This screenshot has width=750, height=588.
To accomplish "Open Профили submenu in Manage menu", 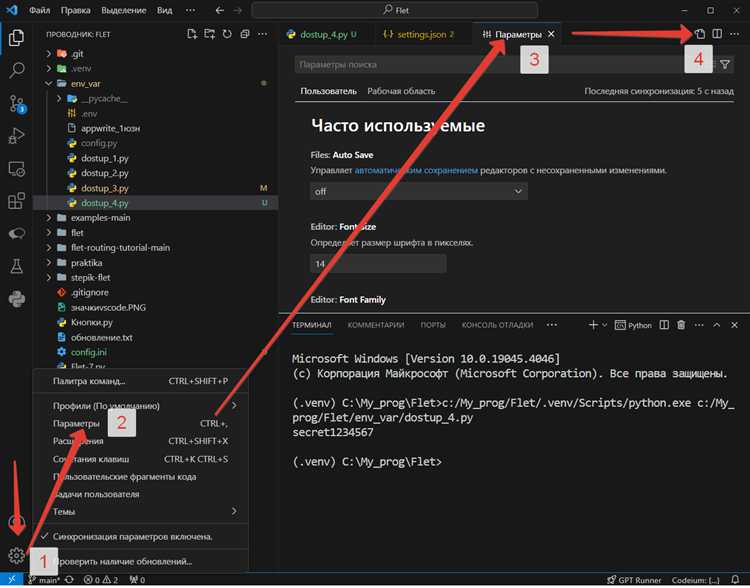I will coord(141,406).
